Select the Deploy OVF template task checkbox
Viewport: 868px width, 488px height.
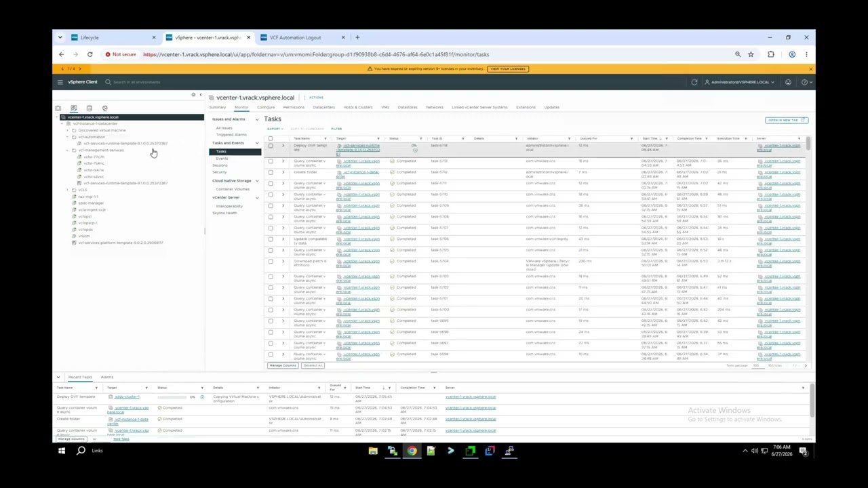271,146
